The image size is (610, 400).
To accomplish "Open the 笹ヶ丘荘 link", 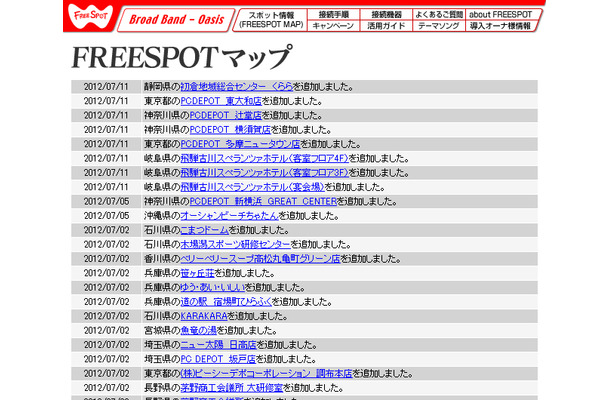I will pos(197,273).
